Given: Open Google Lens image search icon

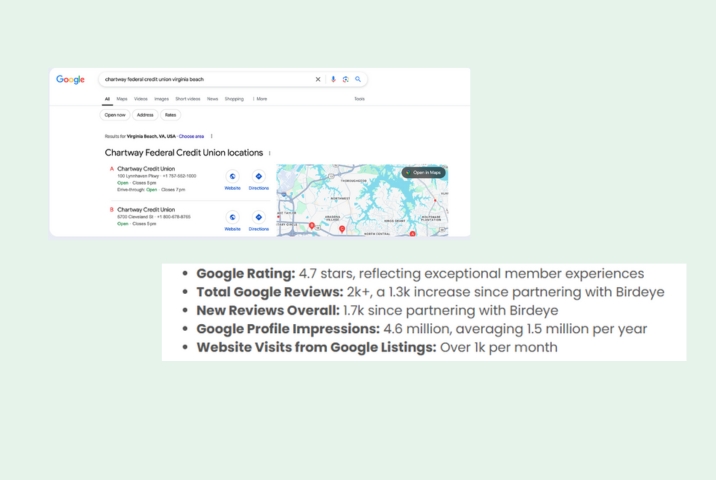Looking at the screenshot, I should coord(346,79).
